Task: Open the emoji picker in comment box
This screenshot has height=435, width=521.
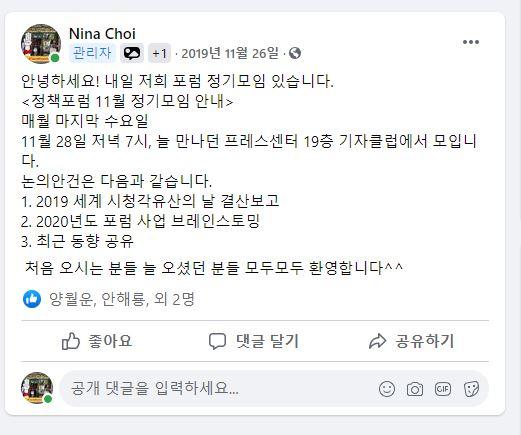Action: [x=387, y=389]
